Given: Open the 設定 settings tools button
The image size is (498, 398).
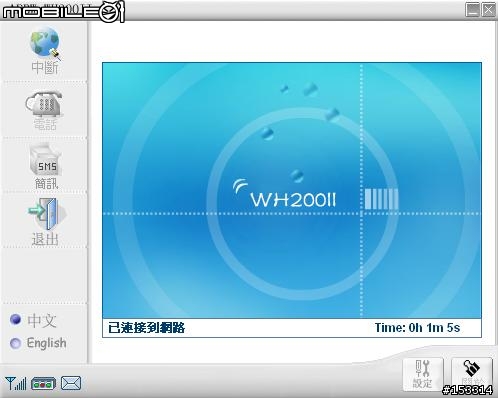Looking at the screenshot, I should (423, 374).
